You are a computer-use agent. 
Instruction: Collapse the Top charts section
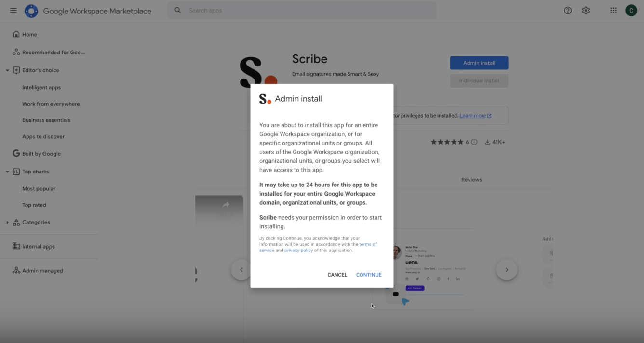[x=7, y=171]
